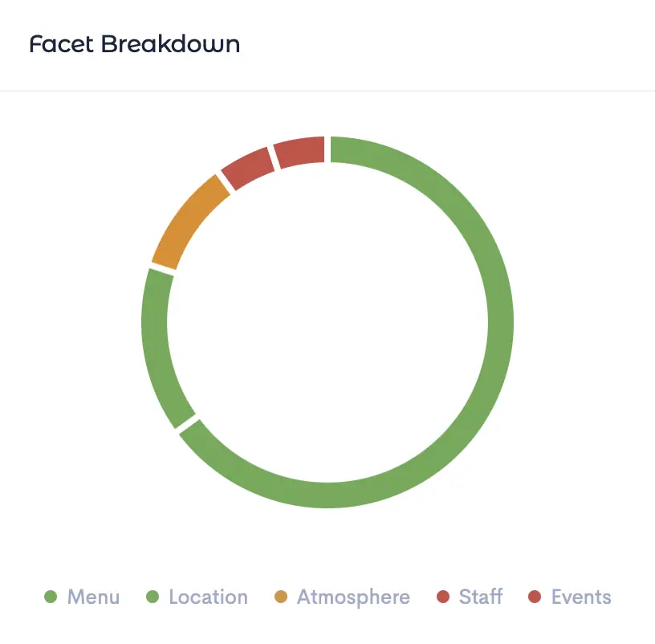The image size is (655, 644).
Task: Click the red dot beside Events legend
Action: [535, 597]
